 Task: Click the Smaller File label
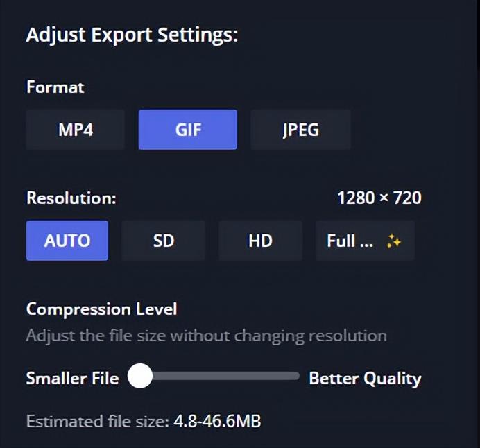click(x=73, y=378)
